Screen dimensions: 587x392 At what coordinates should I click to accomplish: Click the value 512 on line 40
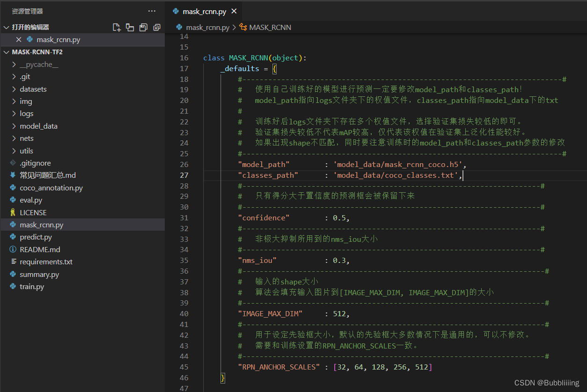[339, 313]
